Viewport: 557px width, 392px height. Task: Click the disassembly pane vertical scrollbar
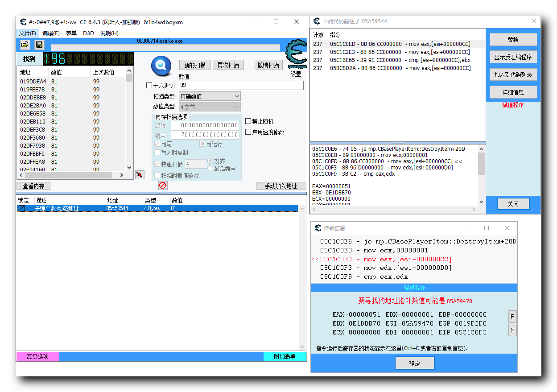tap(482, 175)
